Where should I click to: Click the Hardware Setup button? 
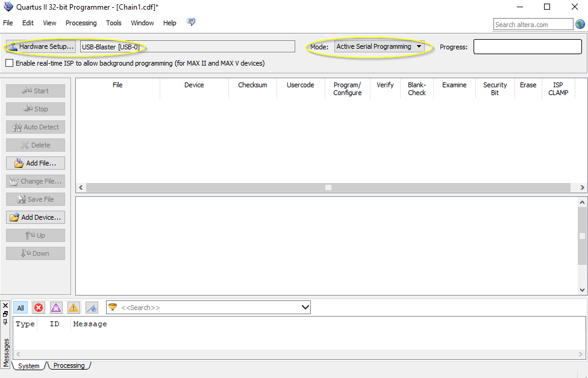coord(41,47)
